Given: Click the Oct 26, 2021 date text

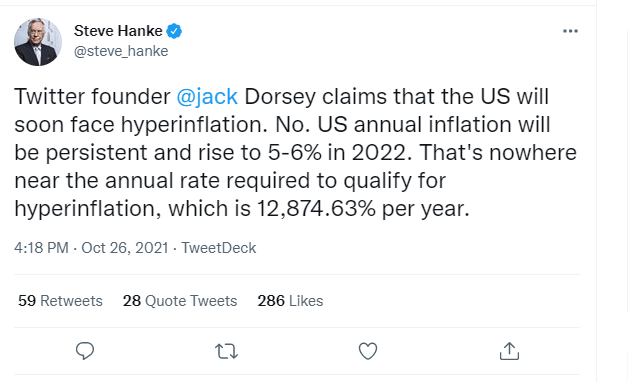Looking at the screenshot, I should click(125, 248).
